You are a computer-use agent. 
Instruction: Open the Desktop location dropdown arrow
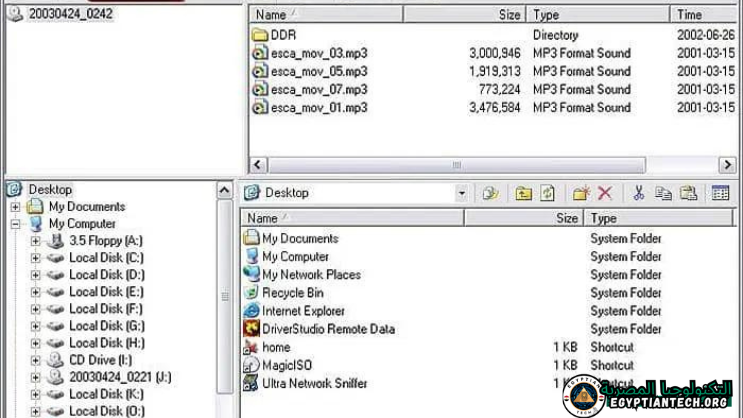click(x=462, y=193)
